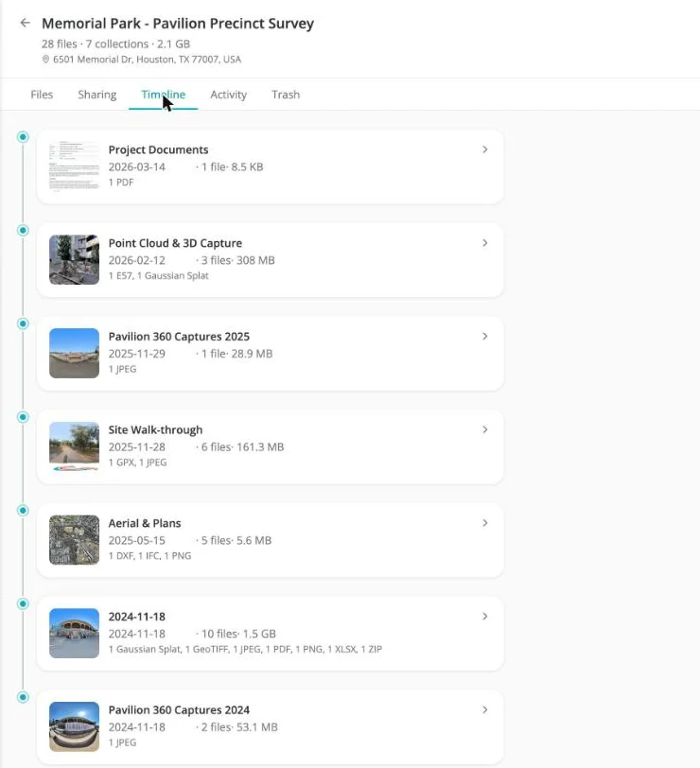
Task: Click the '1 PDF' label under Project Documents
Action: tap(121, 183)
